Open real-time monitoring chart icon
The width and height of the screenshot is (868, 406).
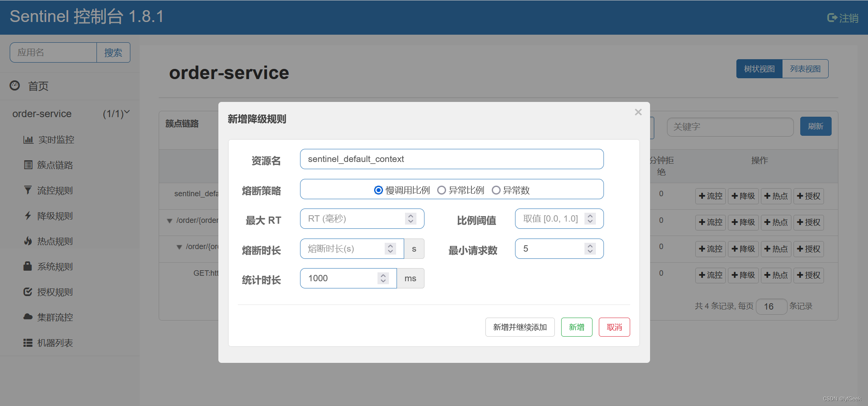[x=28, y=140]
